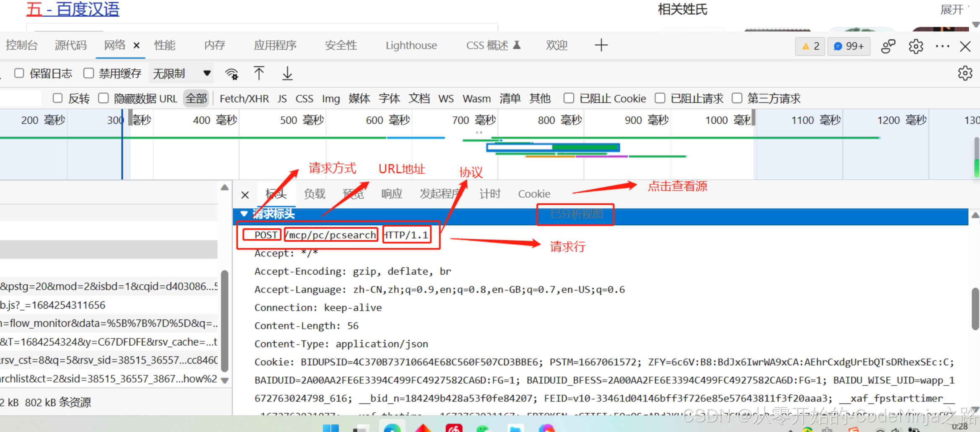Toggle the 保留日志 preserve log checkbox
This screenshot has height=432, width=980.
tap(19, 73)
